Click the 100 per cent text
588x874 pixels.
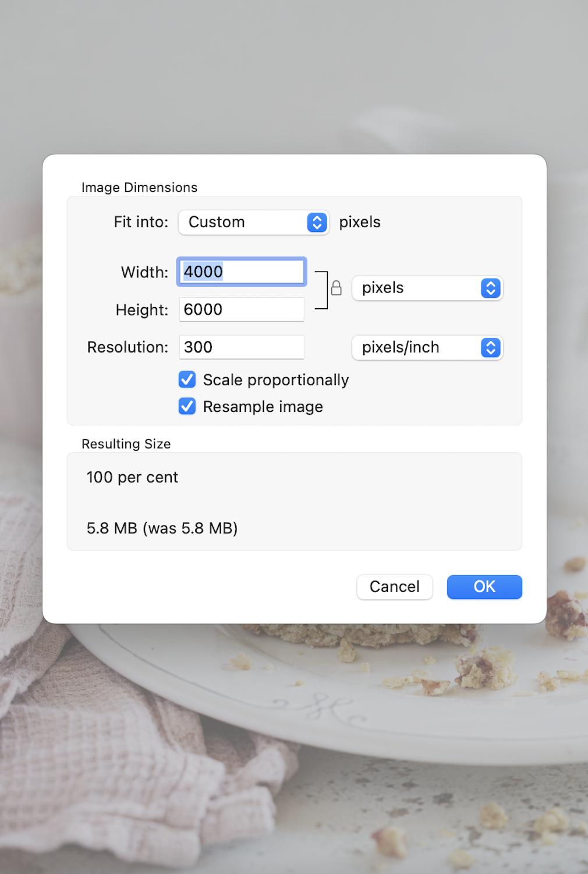(x=132, y=477)
